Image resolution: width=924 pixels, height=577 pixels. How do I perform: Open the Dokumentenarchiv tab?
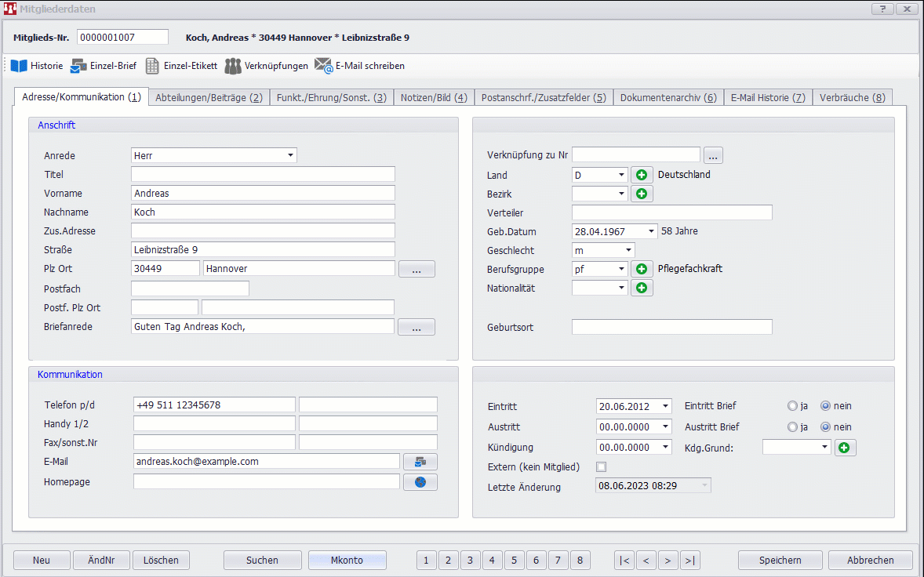[668, 98]
